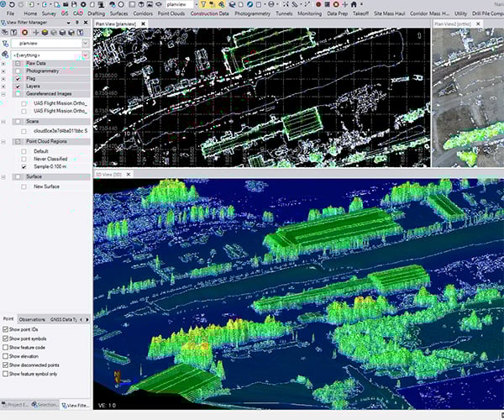The image size is (504, 420).
Task: Click the plus crosshair icon in View Filter Manager
Action: (x=35, y=33)
